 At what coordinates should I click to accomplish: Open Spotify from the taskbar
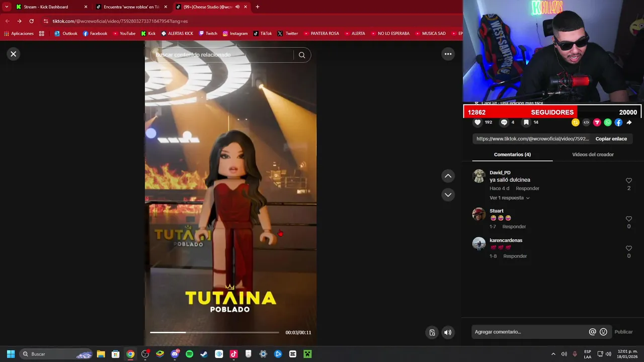pos(189,354)
